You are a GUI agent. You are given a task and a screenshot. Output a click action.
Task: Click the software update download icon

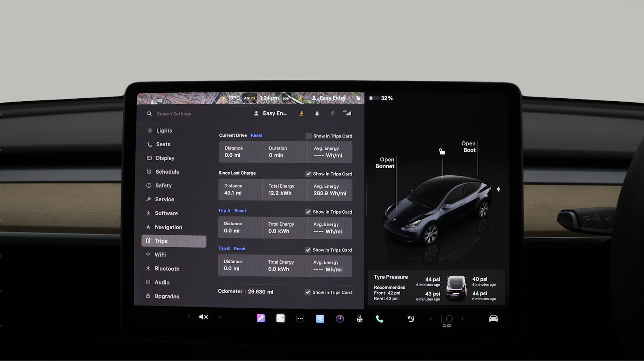[x=301, y=113]
